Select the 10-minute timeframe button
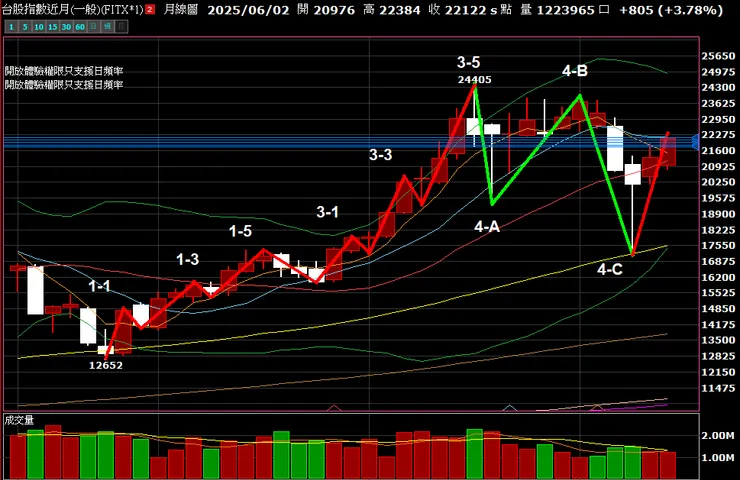Screen dimensions: 740x480 39,27
